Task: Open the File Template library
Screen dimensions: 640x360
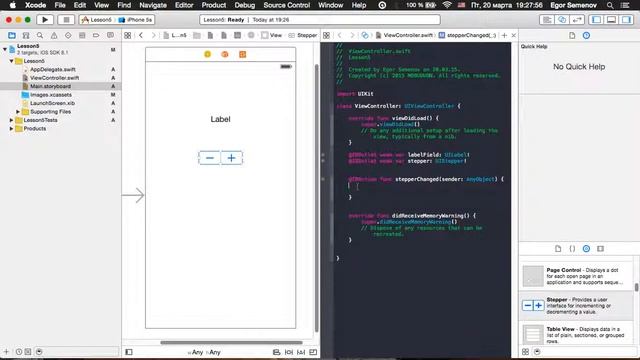Action: [558, 249]
